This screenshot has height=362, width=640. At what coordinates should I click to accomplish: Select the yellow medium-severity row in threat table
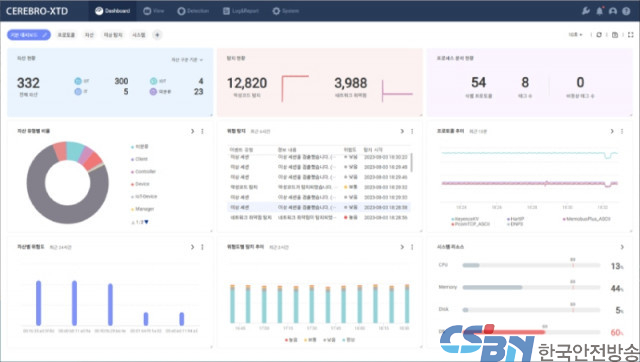[x=319, y=187]
